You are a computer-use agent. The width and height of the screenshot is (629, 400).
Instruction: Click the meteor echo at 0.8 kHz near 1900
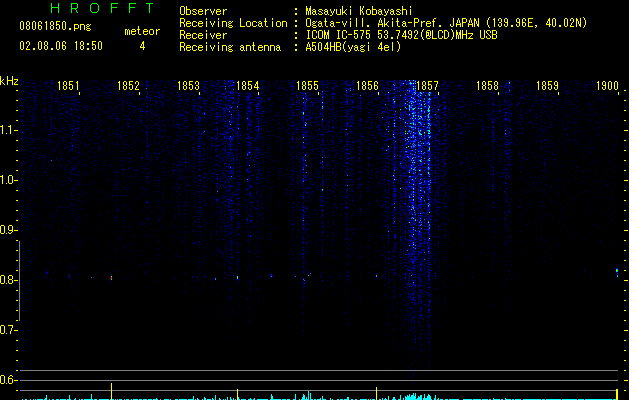pos(617,272)
